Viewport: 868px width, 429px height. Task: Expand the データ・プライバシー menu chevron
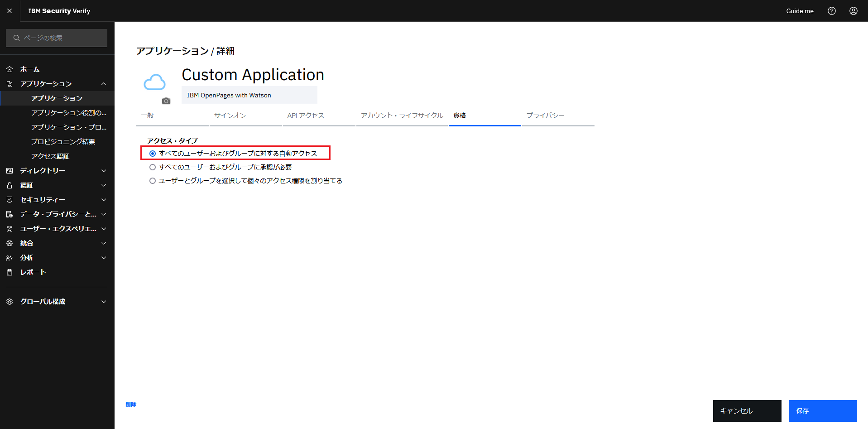[104, 214]
